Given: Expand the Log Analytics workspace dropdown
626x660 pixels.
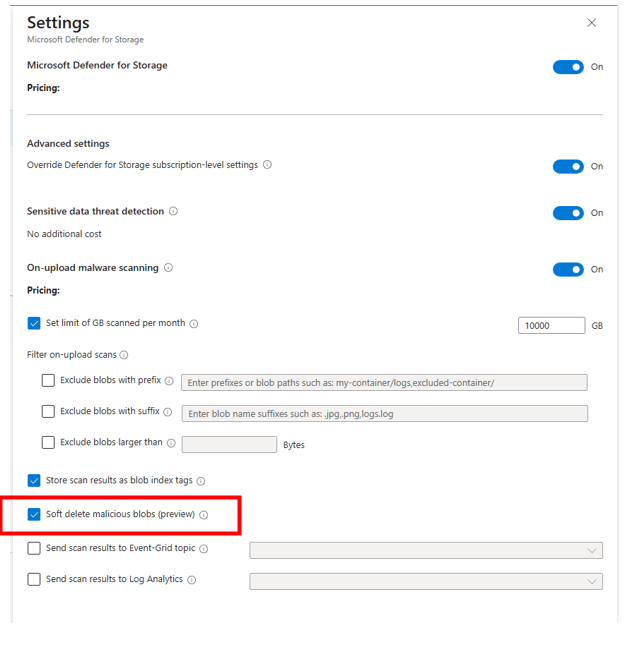Looking at the screenshot, I should tap(426, 581).
